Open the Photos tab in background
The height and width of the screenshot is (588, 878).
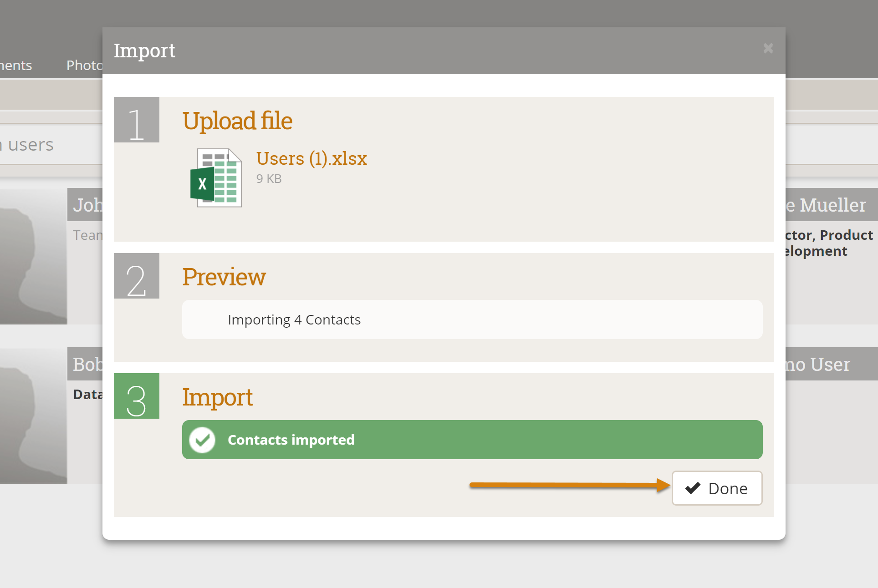(85, 66)
